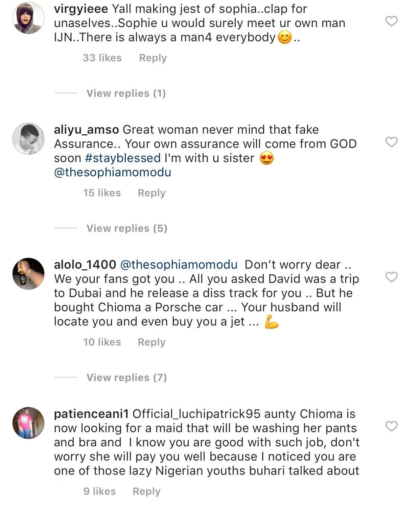Viewport: 420px width, 511px height.
Task: Open the #stayblessed hashtag
Action: coord(123,158)
